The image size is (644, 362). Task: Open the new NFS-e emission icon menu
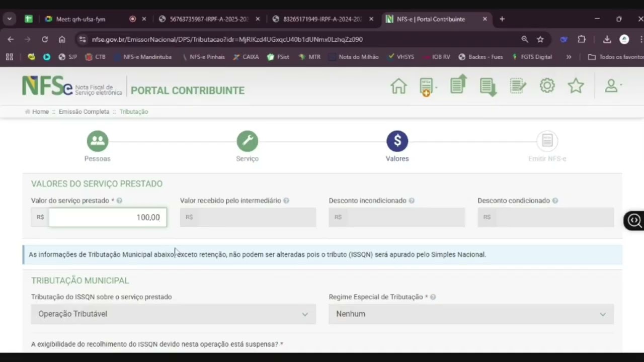(427, 86)
